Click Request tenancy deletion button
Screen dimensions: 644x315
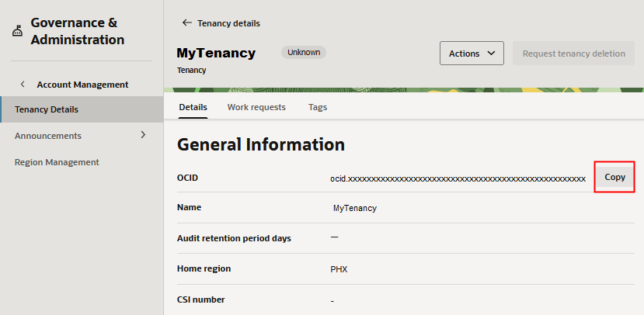[574, 54]
